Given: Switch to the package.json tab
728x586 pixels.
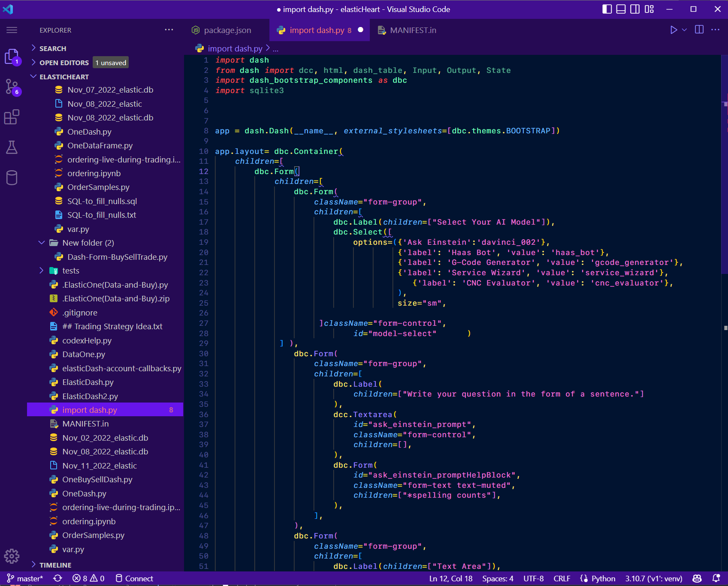Looking at the screenshot, I should 227,30.
